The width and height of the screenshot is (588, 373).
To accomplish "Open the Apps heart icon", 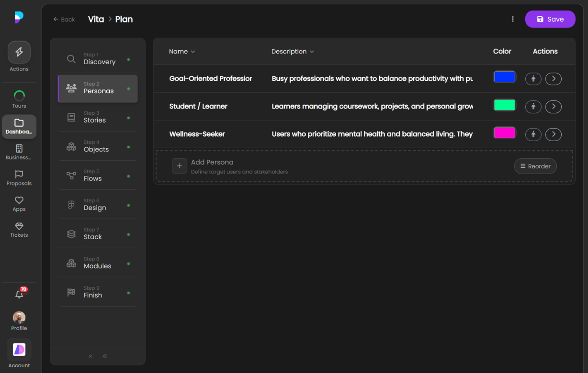I will point(19,200).
